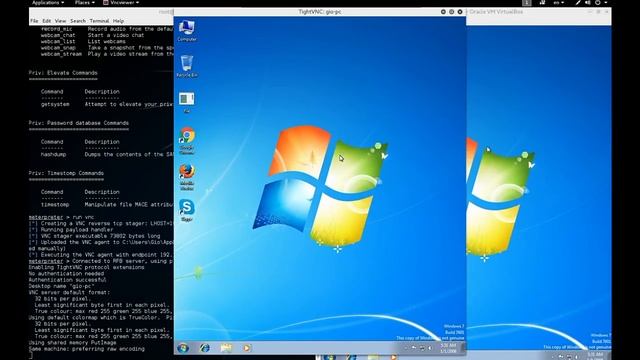The width and height of the screenshot is (640, 360).
Task: Open Windows Explorer folder in TightVNC taskbar
Action: pos(226,348)
